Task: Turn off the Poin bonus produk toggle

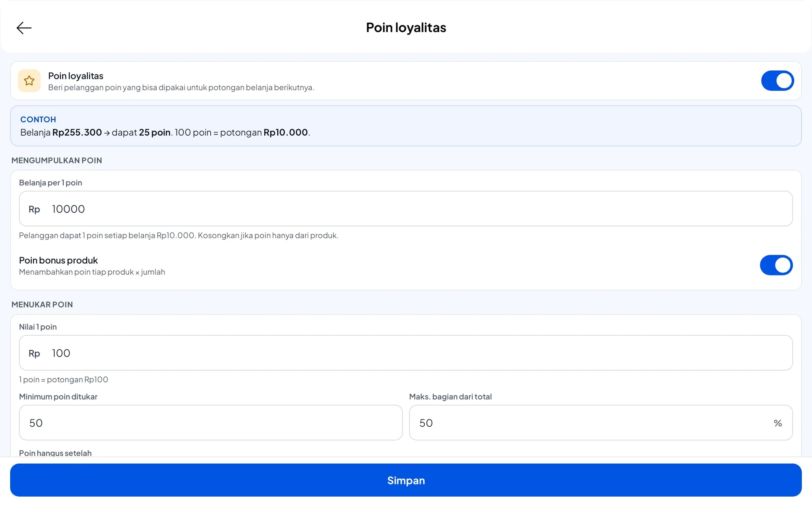Action: pos(776,265)
